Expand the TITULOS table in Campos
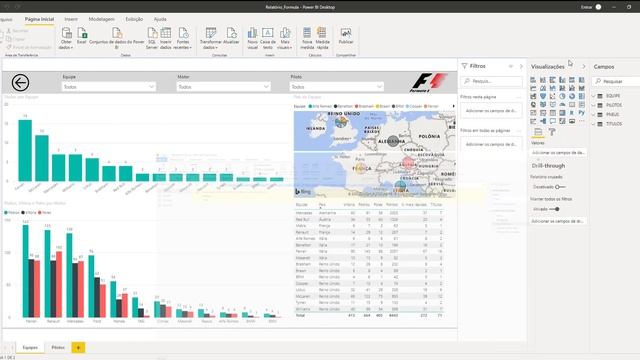This screenshot has height=360, width=640. pyautogui.click(x=594, y=124)
